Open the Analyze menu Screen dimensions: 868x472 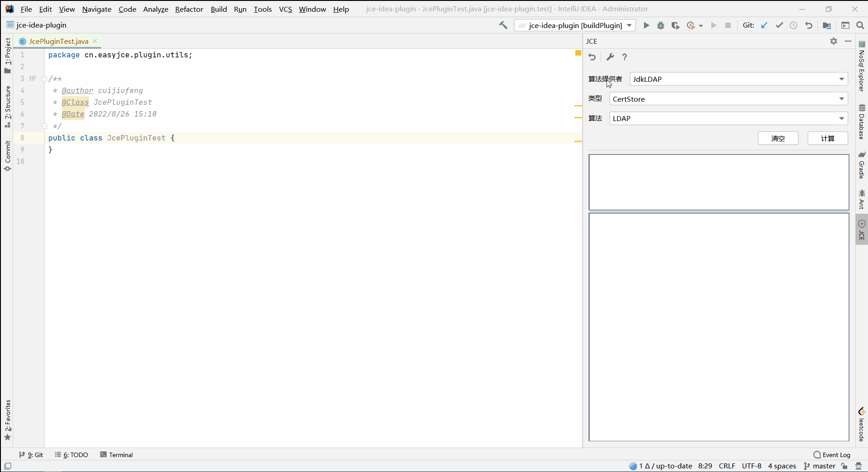pyautogui.click(x=156, y=9)
